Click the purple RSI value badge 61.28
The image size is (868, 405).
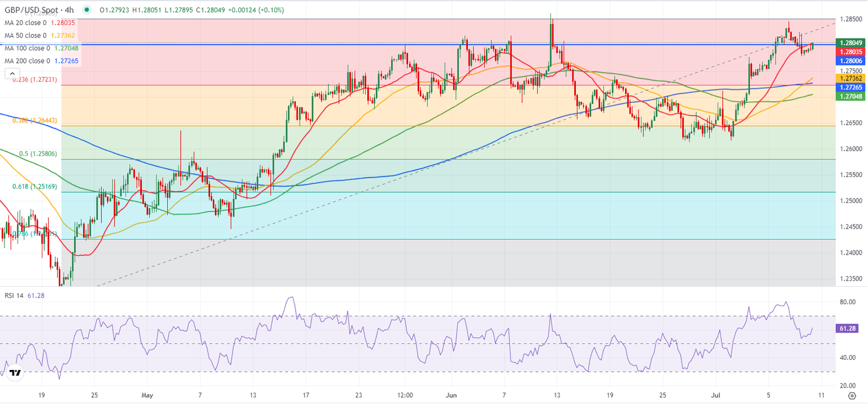[x=848, y=328]
